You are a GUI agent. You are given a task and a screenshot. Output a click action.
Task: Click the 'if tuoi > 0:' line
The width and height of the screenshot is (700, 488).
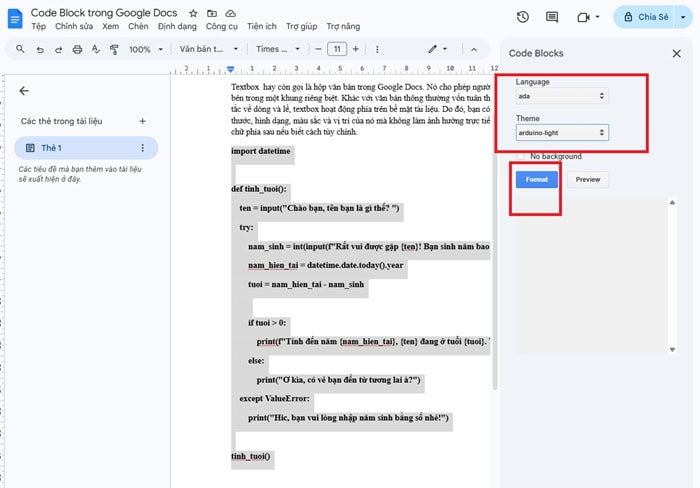pyautogui.click(x=267, y=322)
